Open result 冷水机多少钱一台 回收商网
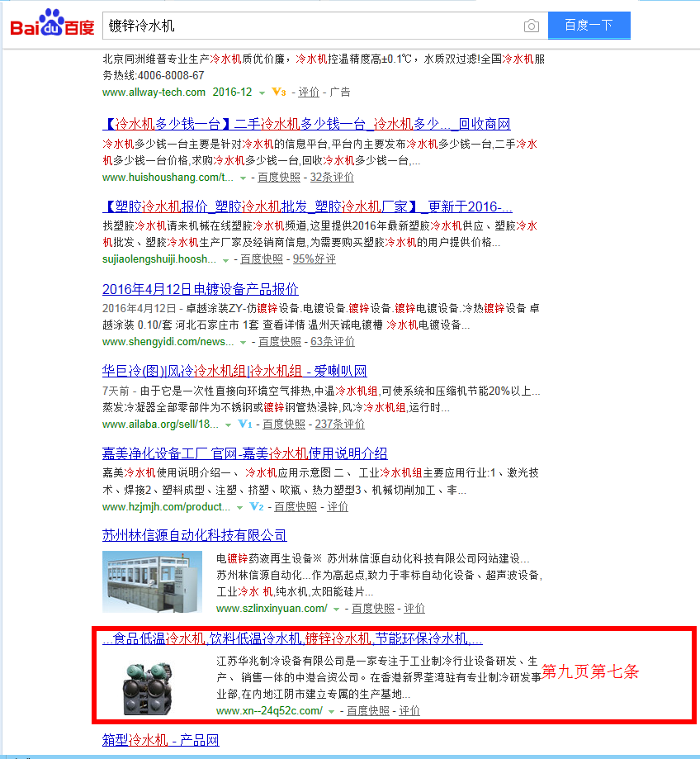 click(x=306, y=125)
